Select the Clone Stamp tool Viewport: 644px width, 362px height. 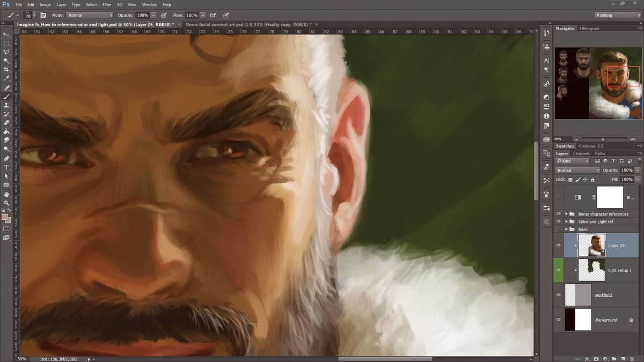point(7,105)
